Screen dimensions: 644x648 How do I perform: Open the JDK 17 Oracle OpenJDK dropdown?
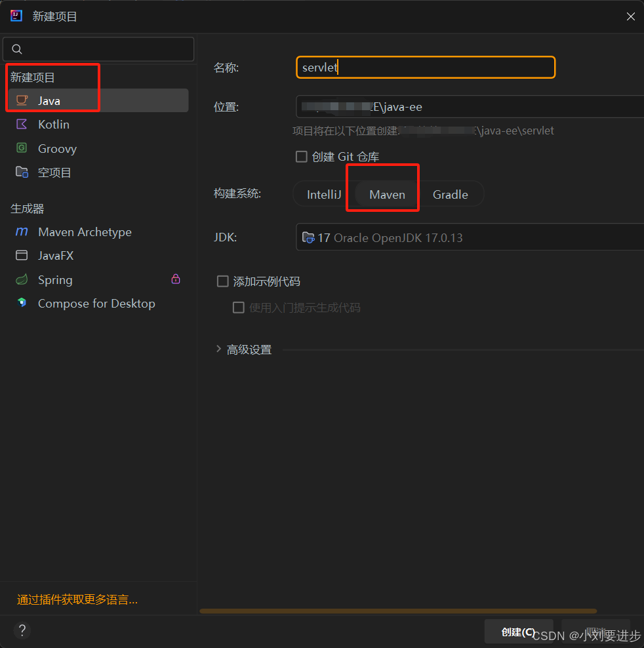coord(470,237)
